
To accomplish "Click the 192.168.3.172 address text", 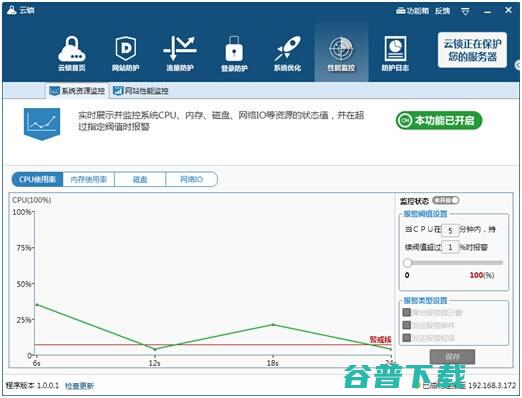I will tap(492, 385).
